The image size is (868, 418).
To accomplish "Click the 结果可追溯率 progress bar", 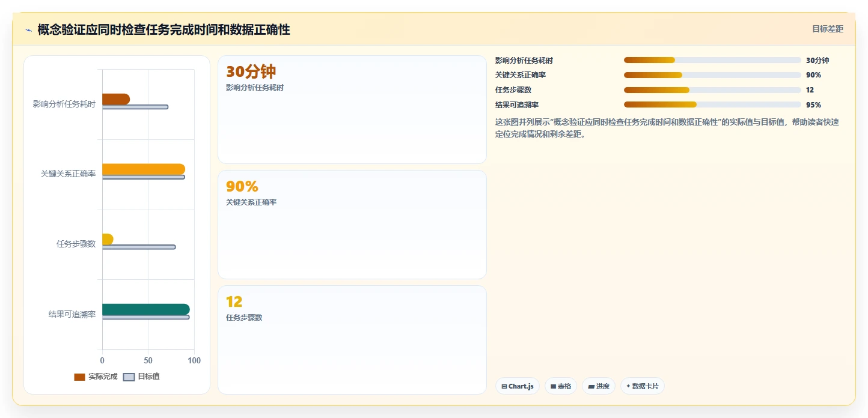I will pyautogui.click(x=712, y=104).
